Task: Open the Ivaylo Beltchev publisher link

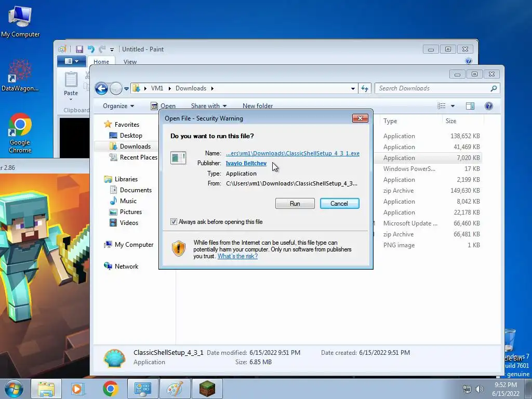Action: [x=246, y=163]
